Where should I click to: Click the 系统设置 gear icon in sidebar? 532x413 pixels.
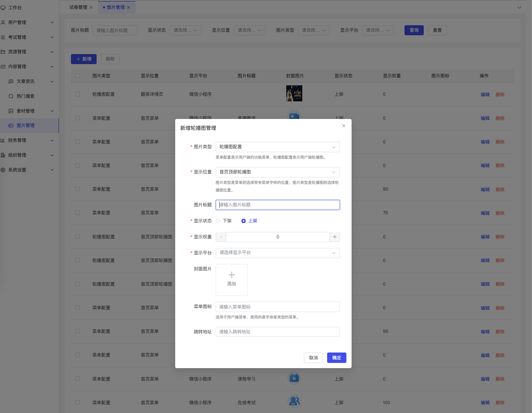(3, 170)
